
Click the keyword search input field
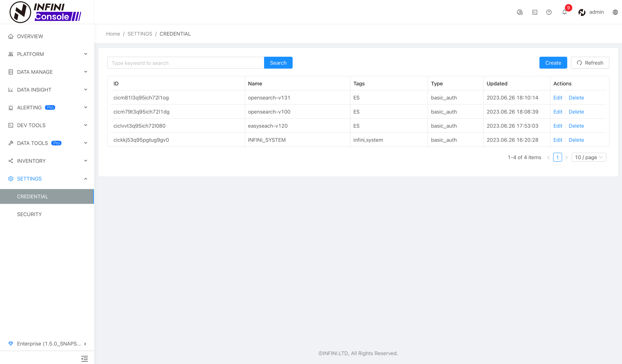pos(185,63)
